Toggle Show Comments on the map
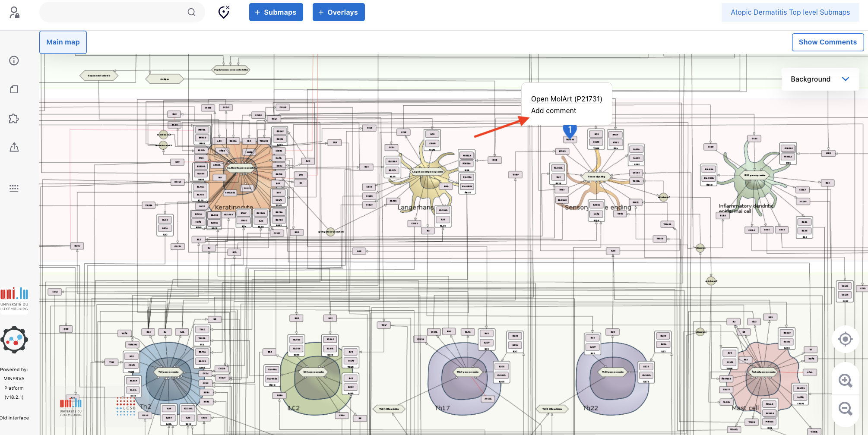This screenshot has height=435, width=868. click(x=827, y=42)
